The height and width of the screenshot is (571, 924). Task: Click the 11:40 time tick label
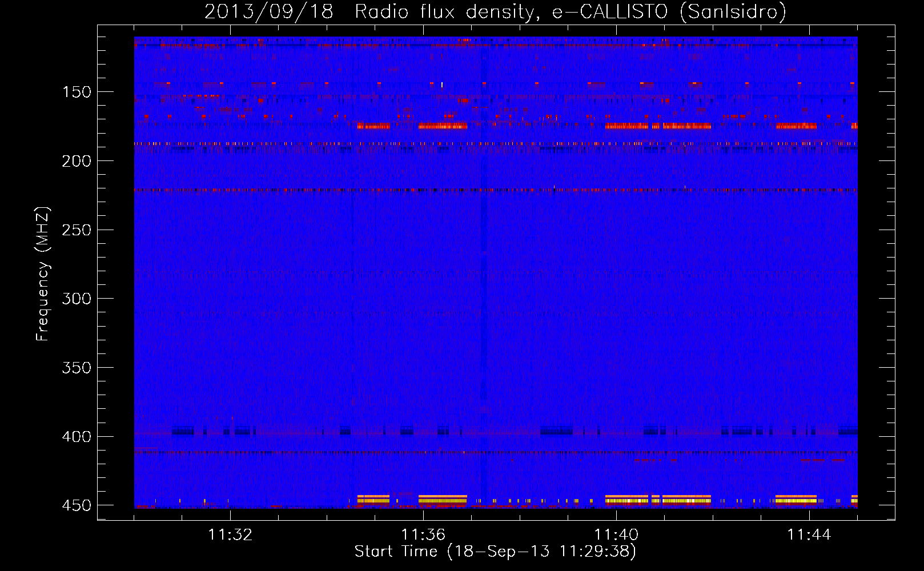(616, 535)
